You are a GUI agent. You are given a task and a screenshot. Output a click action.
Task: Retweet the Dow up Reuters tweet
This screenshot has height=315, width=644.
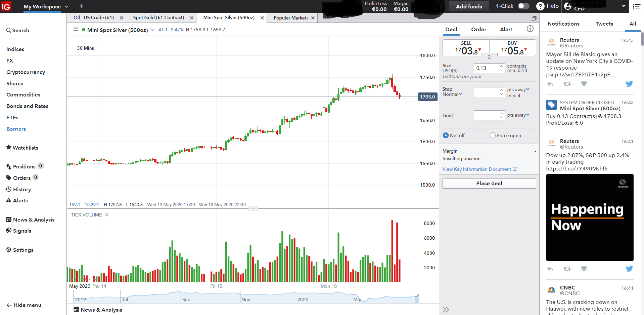(x=567, y=269)
